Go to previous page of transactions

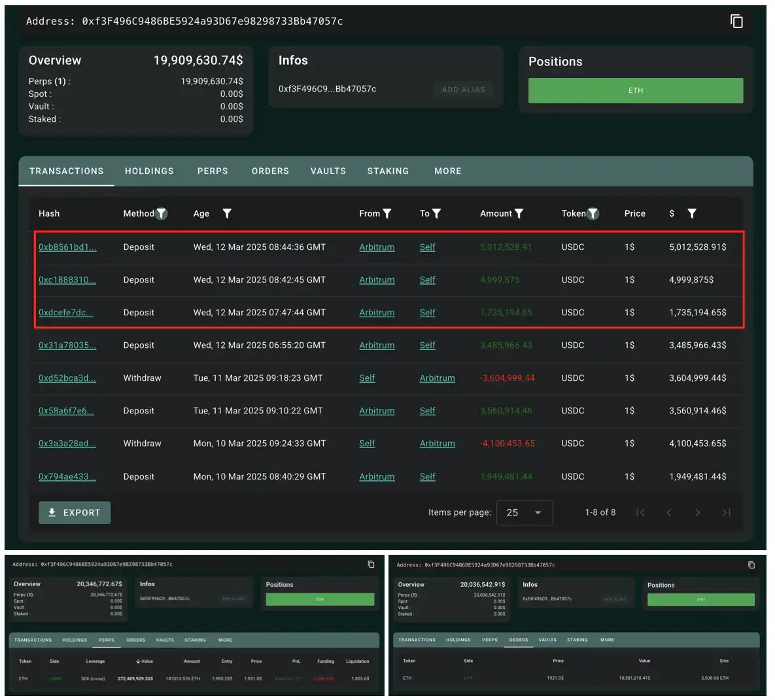(668, 513)
